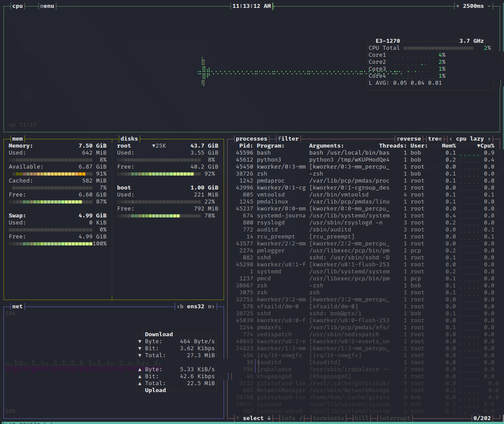The width and height of the screenshot is (504, 424).
Task: Click the 3.7 GHz frequency value
Action: tap(472, 41)
